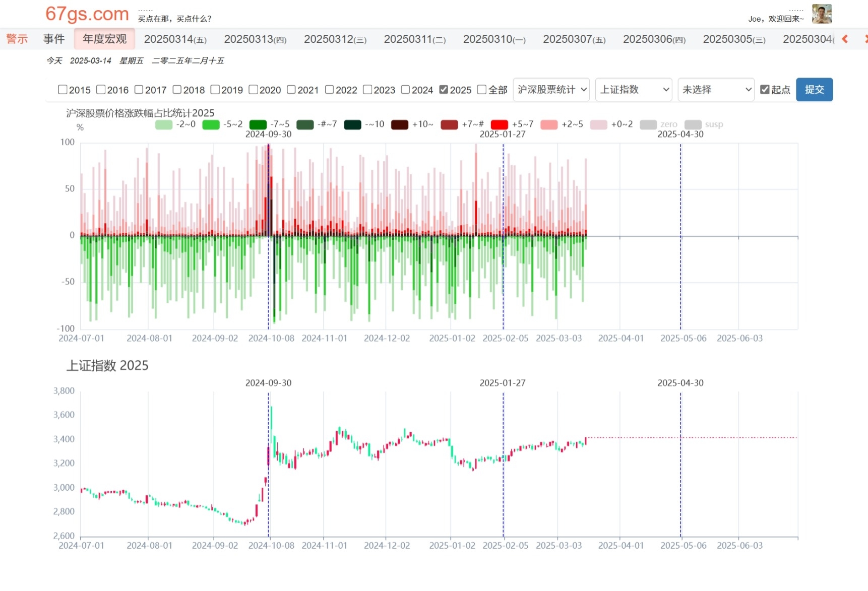
Task: Switch to the 警示 tab
Action: coord(17,39)
